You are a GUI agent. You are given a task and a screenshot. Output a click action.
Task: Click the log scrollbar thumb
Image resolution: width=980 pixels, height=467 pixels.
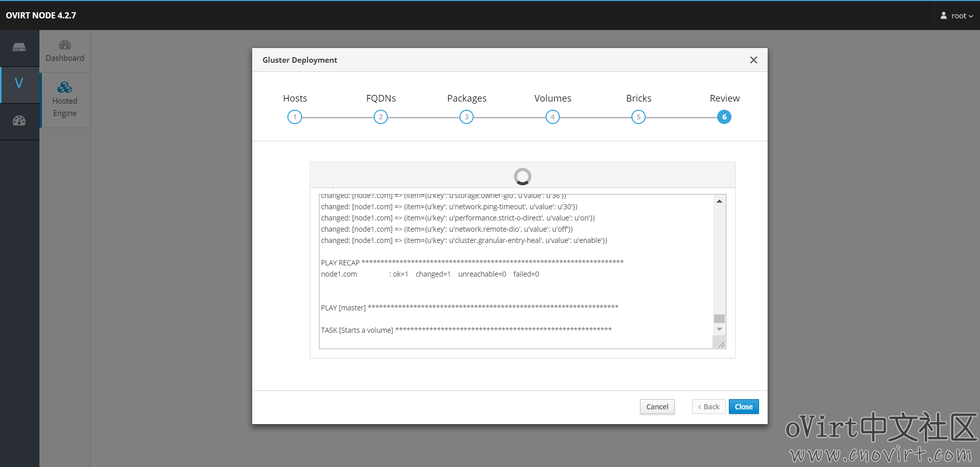click(719, 318)
